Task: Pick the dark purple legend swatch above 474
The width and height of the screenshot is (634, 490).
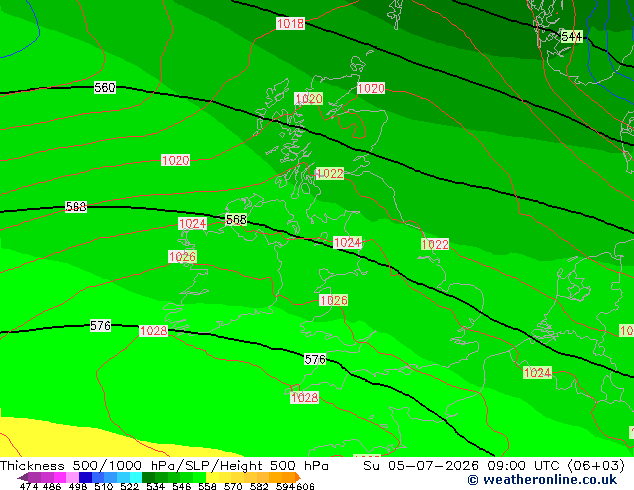Action: [34, 477]
